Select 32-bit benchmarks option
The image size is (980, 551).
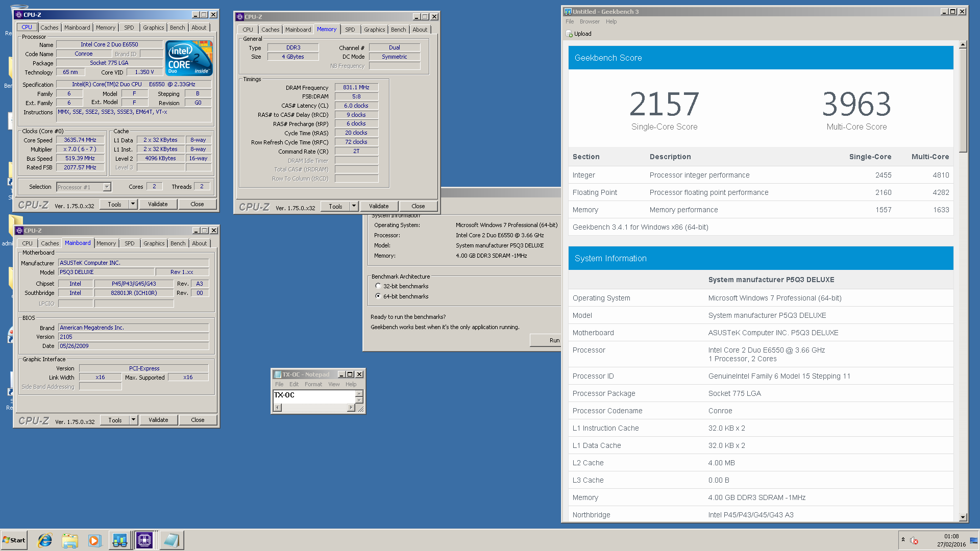point(378,286)
